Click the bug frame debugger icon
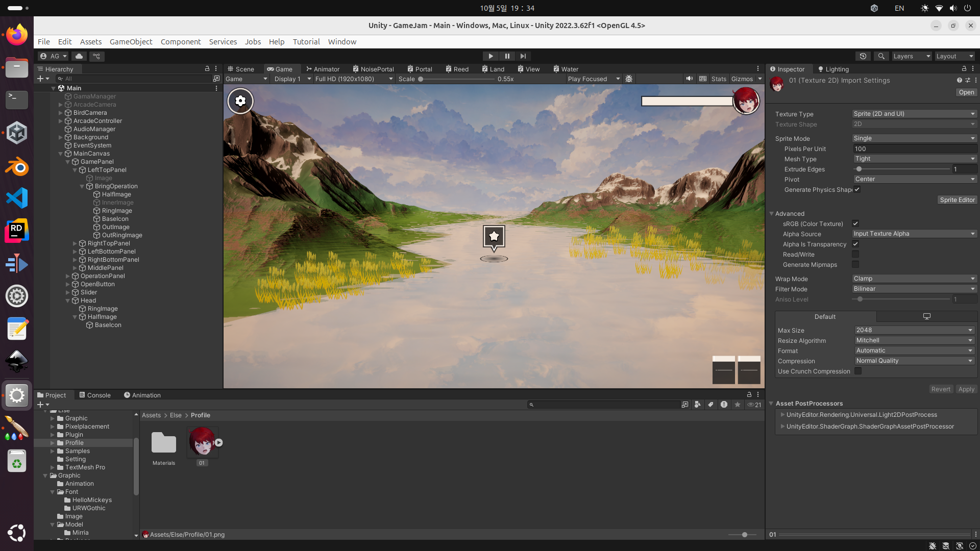 pos(629,79)
